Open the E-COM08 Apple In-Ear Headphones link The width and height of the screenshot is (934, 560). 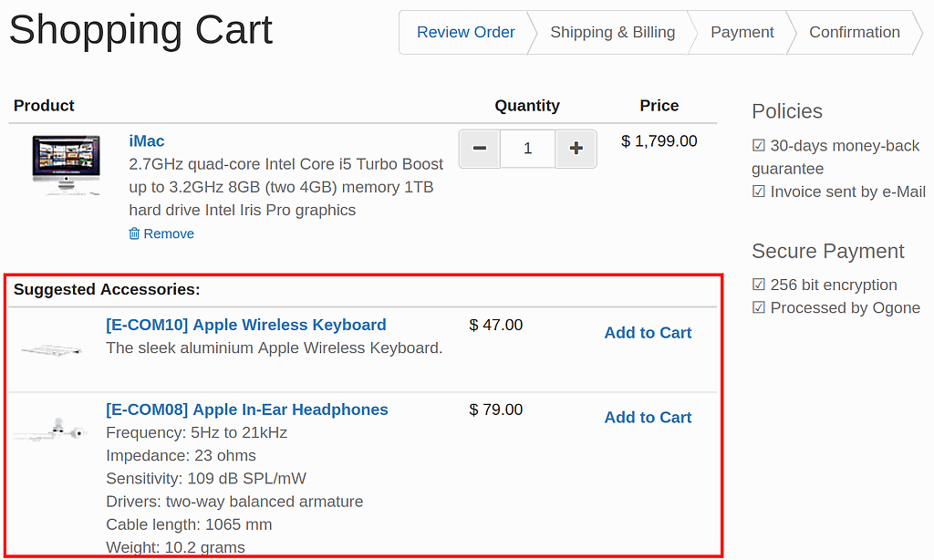coord(246,410)
